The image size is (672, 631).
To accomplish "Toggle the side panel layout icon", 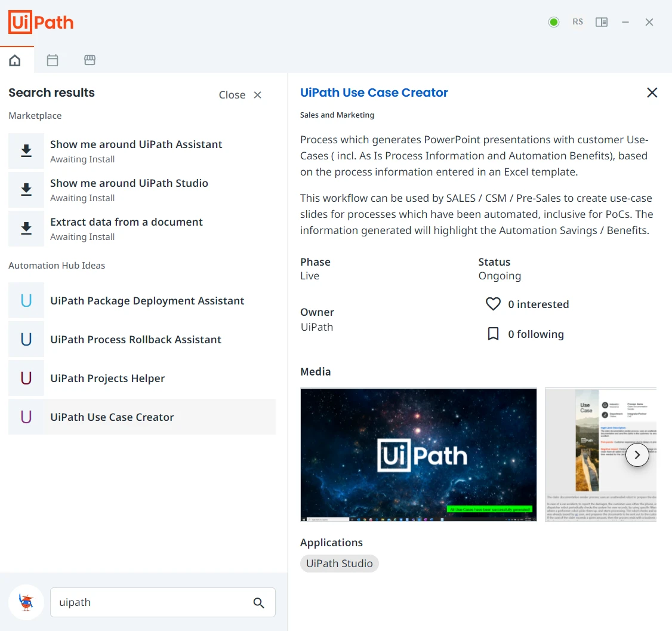I will pos(602,22).
